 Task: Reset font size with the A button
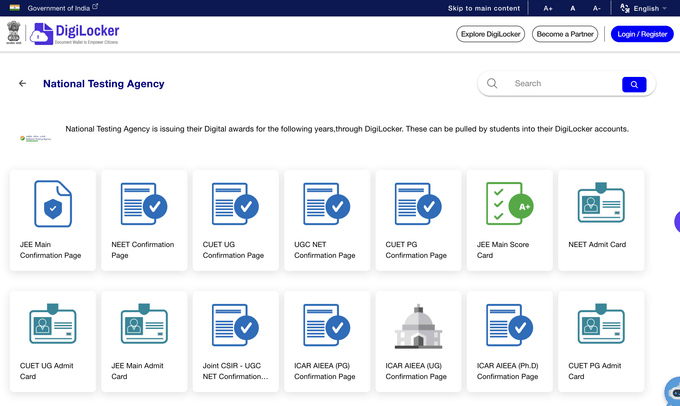point(573,8)
